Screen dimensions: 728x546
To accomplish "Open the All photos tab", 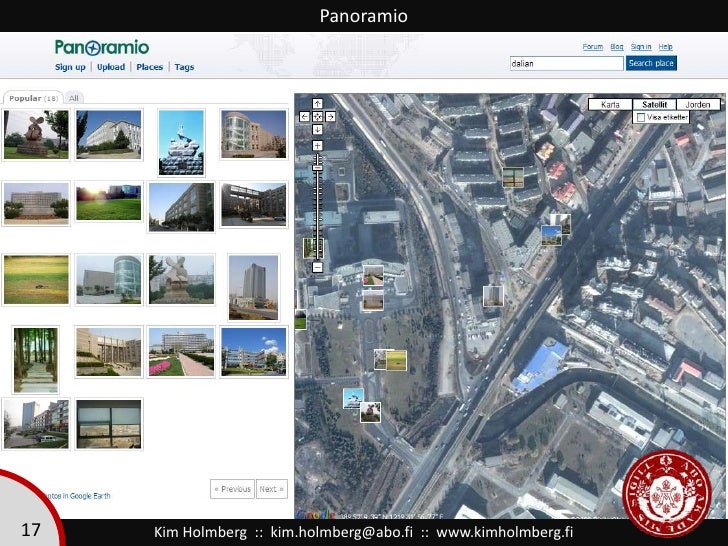I will [x=74, y=98].
